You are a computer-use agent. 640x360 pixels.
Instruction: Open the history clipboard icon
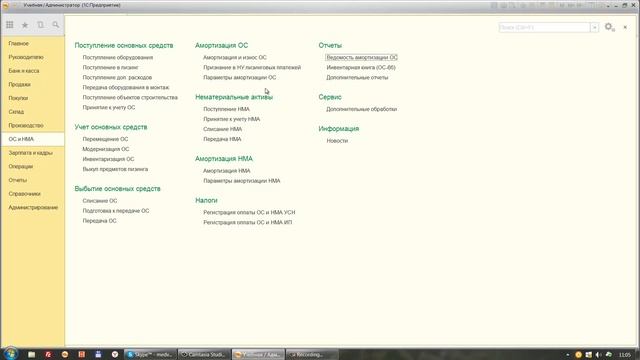[40, 25]
